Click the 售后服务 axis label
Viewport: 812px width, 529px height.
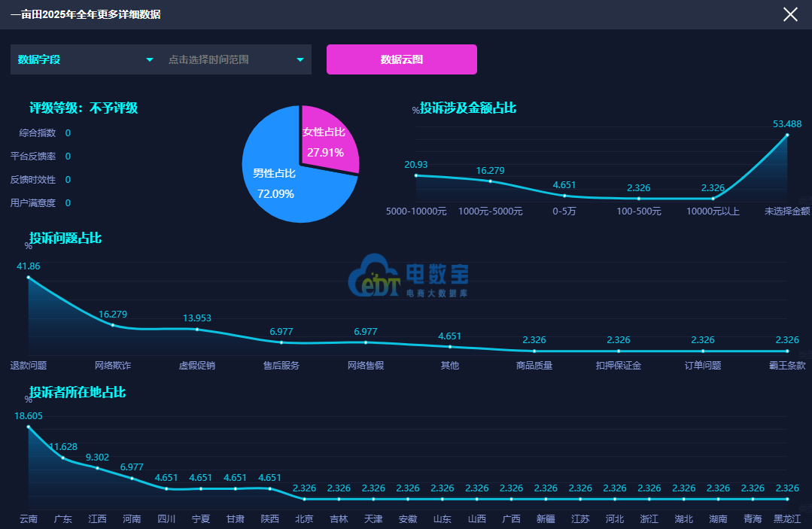pos(281,366)
